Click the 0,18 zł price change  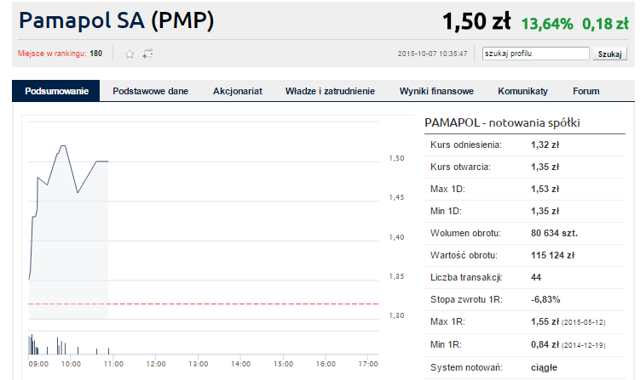point(605,24)
